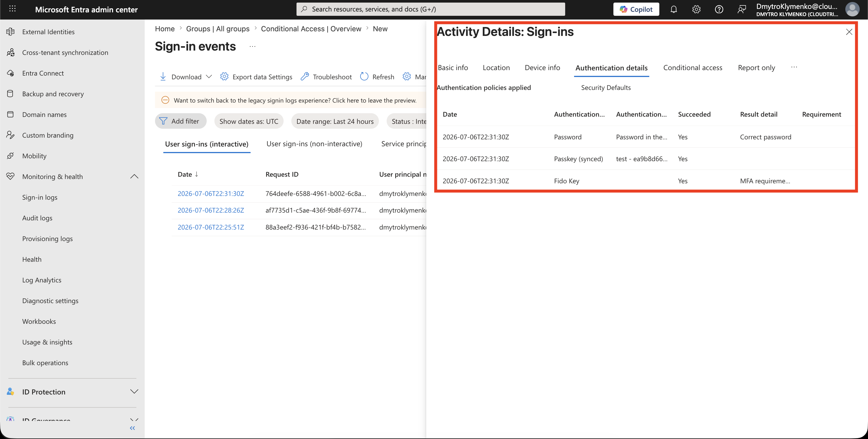Click the Troubleshoot wrench icon
This screenshot has width=868, height=439.
click(x=305, y=76)
